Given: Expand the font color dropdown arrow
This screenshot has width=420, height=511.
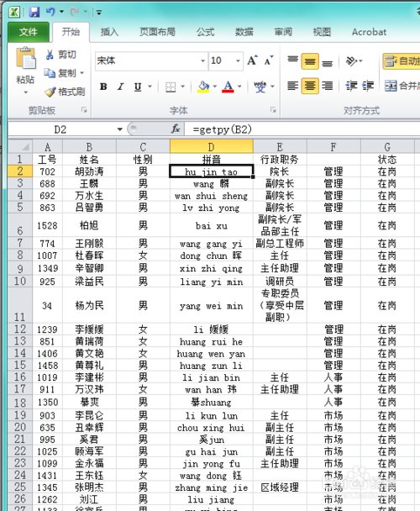Looking at the screenshot, I should 239,87.
